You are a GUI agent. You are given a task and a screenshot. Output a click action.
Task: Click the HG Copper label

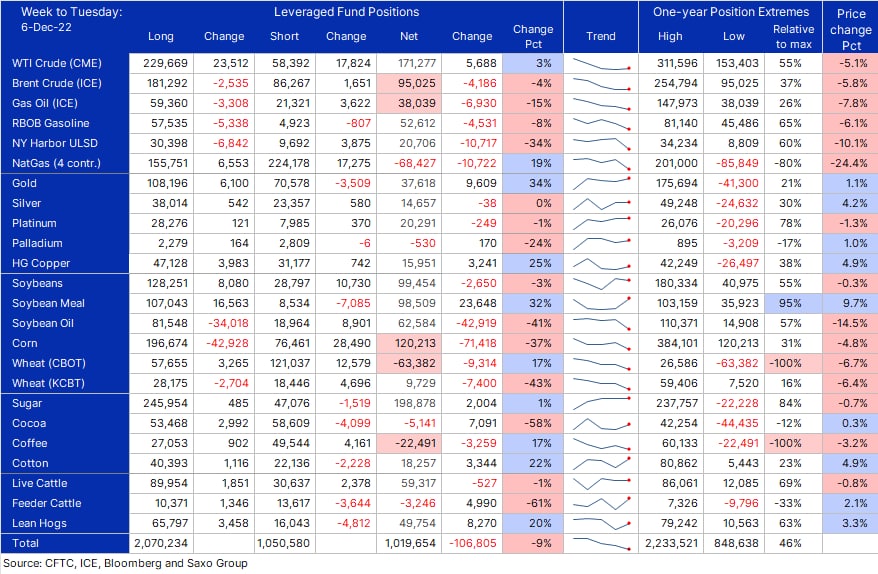pos(41,263)
